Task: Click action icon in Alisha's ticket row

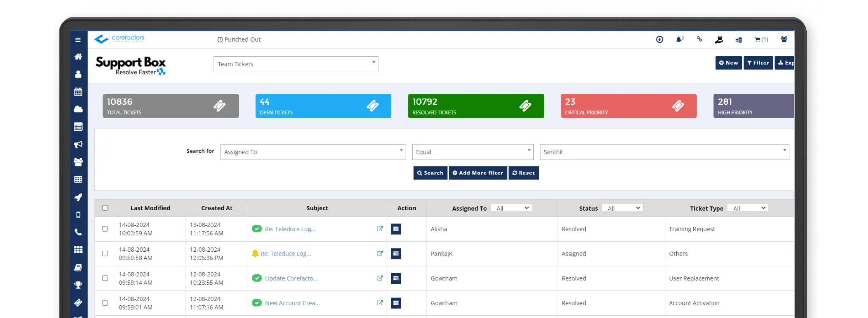Action: point(396,229)
